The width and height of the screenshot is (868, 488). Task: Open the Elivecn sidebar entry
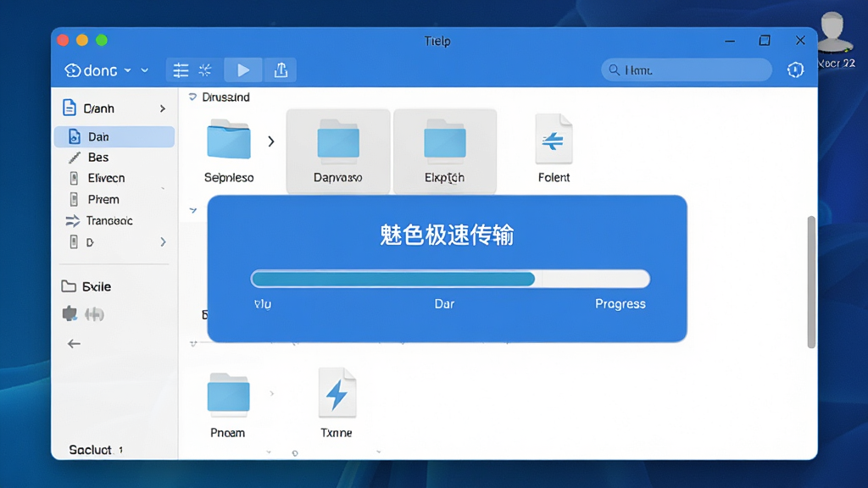[106, 178]
